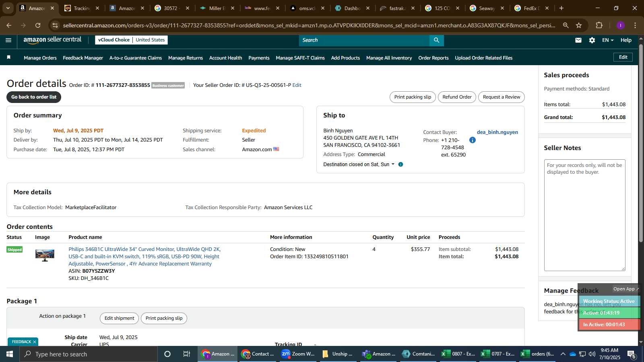Open the settings gear icon
Screen dimensions: 644x362
click(x=592, y=40)
